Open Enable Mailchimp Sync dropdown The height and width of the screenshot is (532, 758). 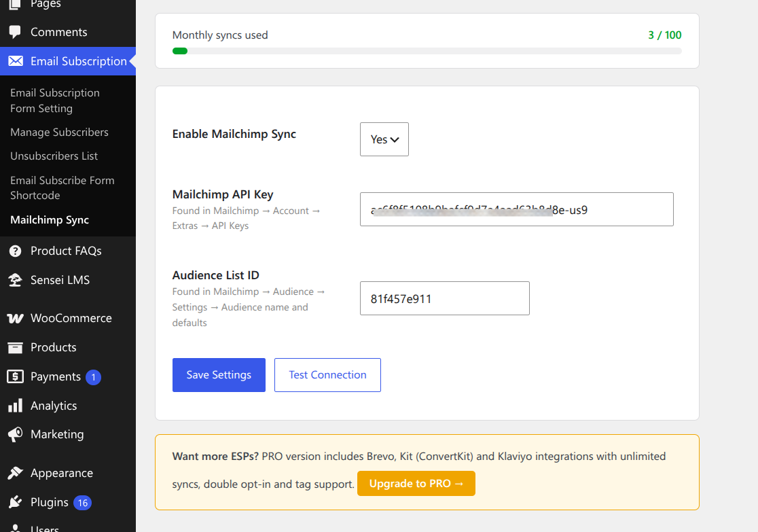(x=384, y=139)
